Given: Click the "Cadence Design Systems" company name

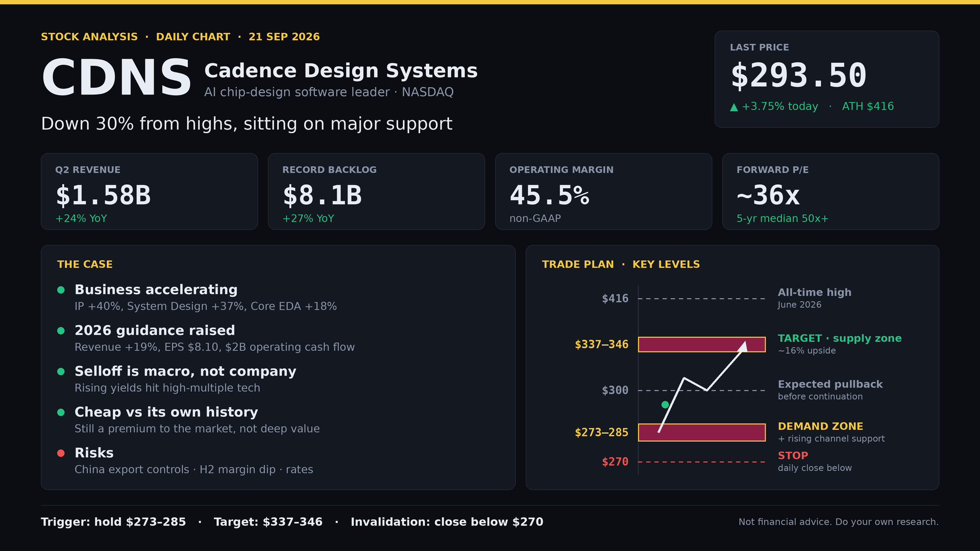Looking at the screenshot, I should tap(341, 70).
